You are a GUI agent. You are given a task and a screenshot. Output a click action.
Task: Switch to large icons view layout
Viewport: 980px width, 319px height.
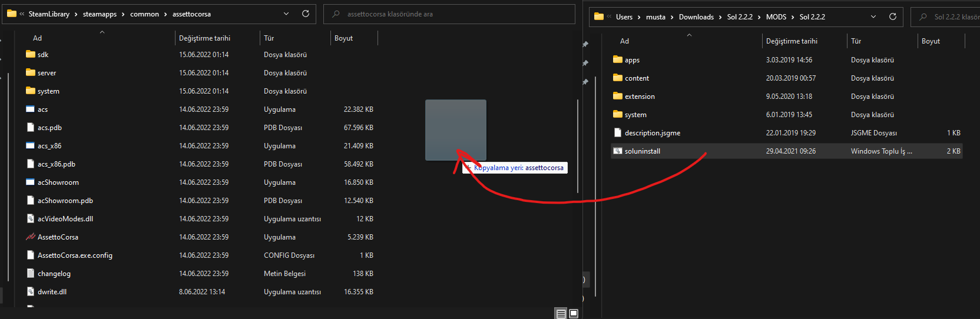574,314
